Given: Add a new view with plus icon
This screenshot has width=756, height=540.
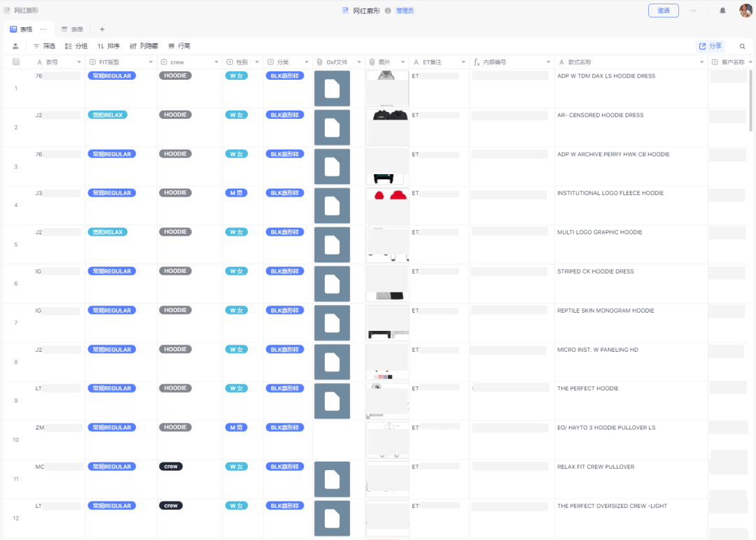Looking at the screenshot, I should [101, 29].
